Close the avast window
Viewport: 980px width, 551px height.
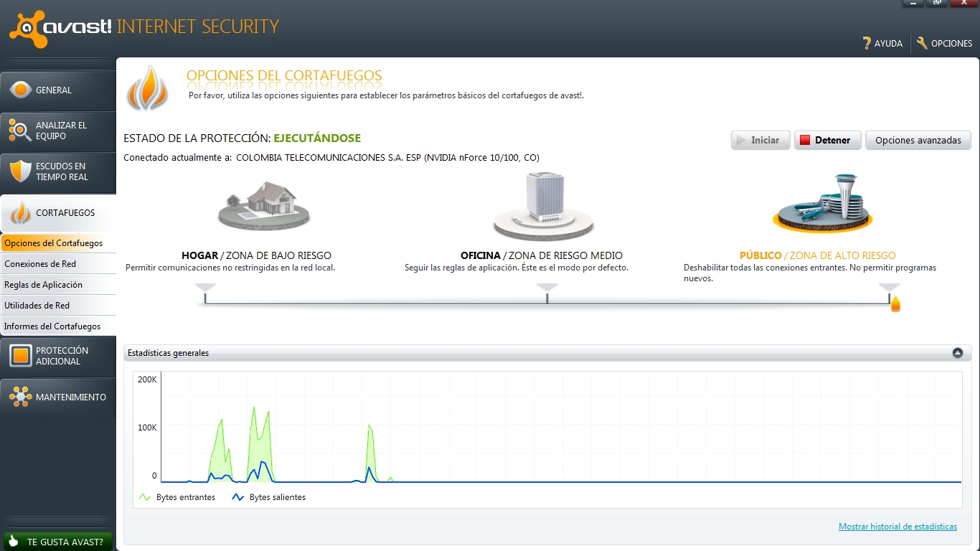(x=963, y=4)
